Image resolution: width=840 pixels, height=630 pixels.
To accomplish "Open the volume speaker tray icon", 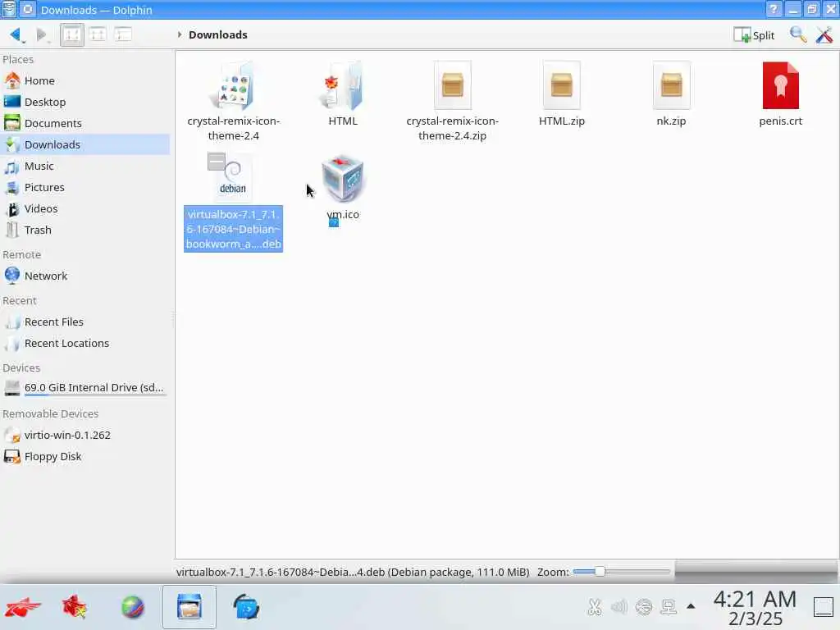I will (619, 607).
